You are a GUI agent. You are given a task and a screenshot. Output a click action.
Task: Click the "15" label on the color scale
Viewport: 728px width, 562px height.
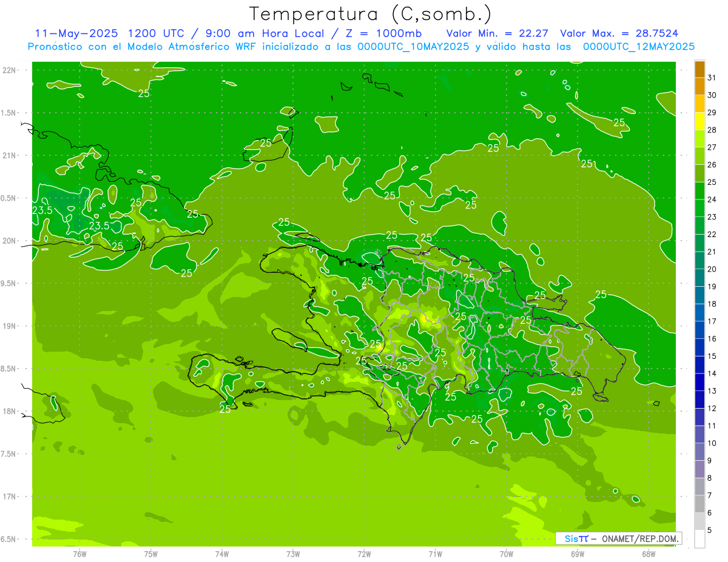click(x=712, y=356)
